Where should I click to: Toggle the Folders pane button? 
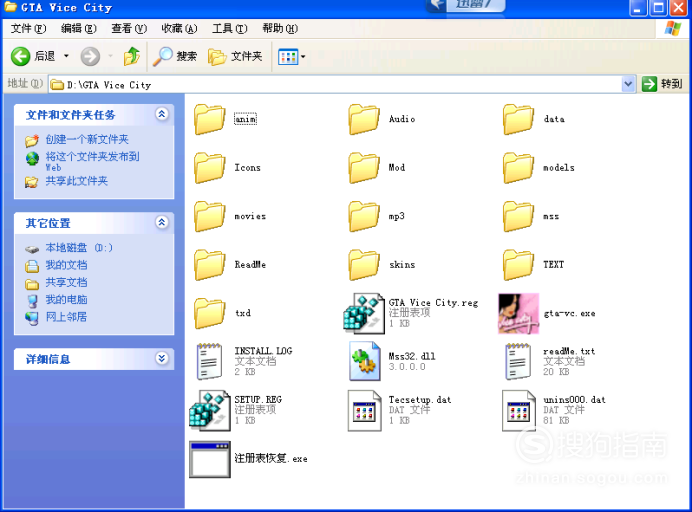click(235, 56)
